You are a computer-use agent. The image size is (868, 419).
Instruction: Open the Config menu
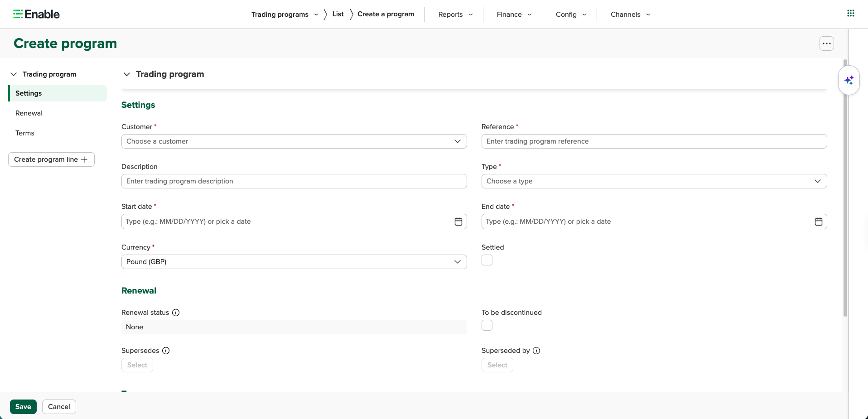(571, 14)
